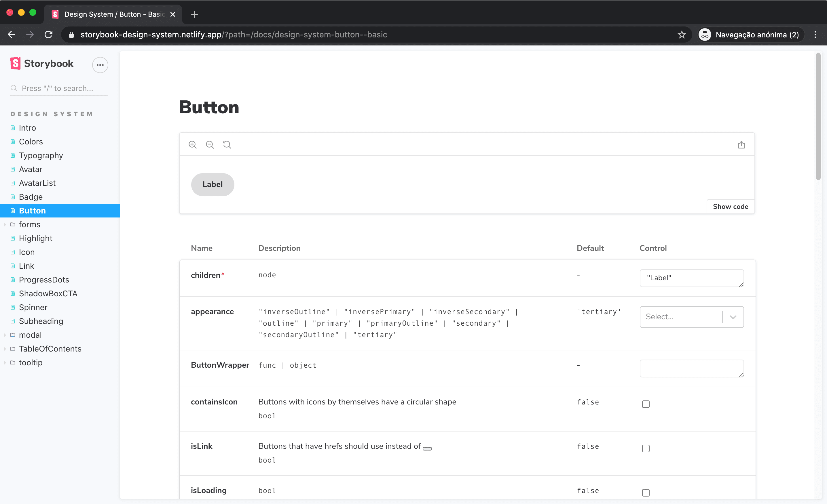The height and width of the screenshot is (504, 827).
Task: Go back in browser history
Action: pos(12,35)
